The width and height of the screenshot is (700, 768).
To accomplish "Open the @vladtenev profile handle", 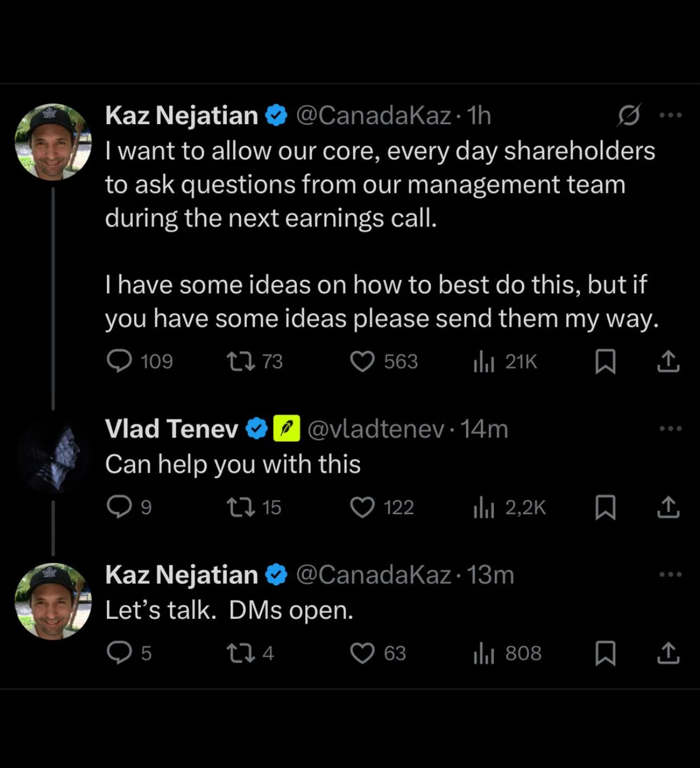I will (x=375, y=429).
